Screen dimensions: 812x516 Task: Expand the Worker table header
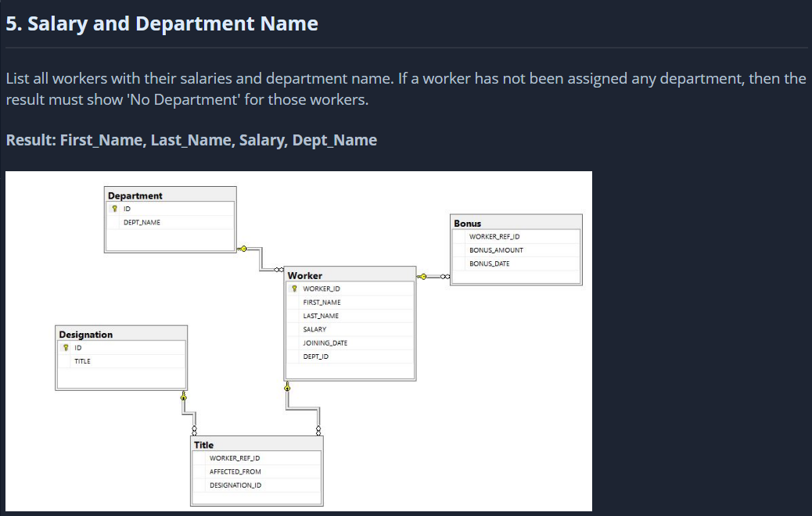click(x=305, y=275)
